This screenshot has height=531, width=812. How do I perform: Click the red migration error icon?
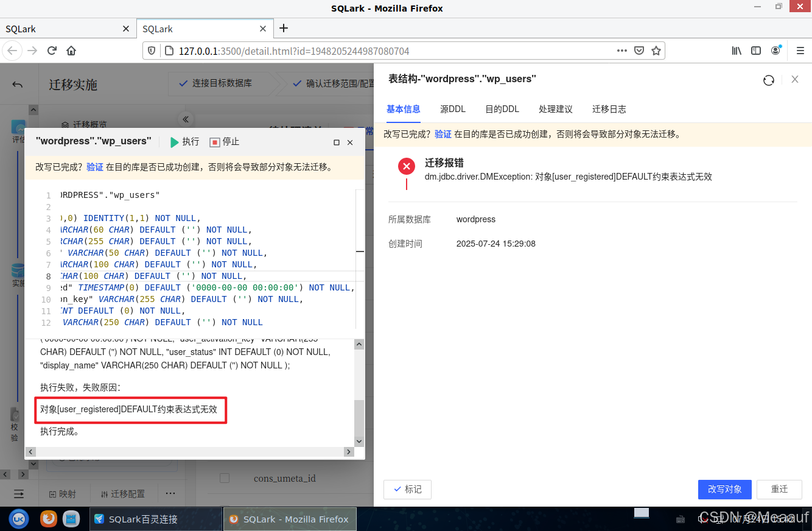407,166
